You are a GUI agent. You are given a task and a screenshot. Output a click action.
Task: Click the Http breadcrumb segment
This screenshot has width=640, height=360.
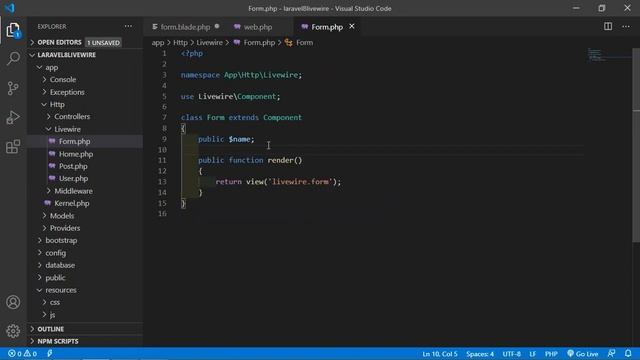click(180, 42)
